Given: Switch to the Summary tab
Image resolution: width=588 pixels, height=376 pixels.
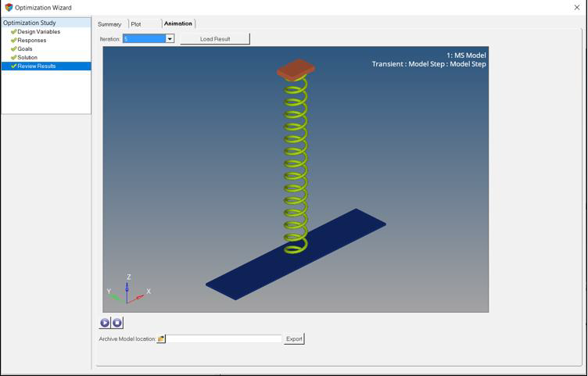Looking at the screenshot, I should tap(109, 24).
